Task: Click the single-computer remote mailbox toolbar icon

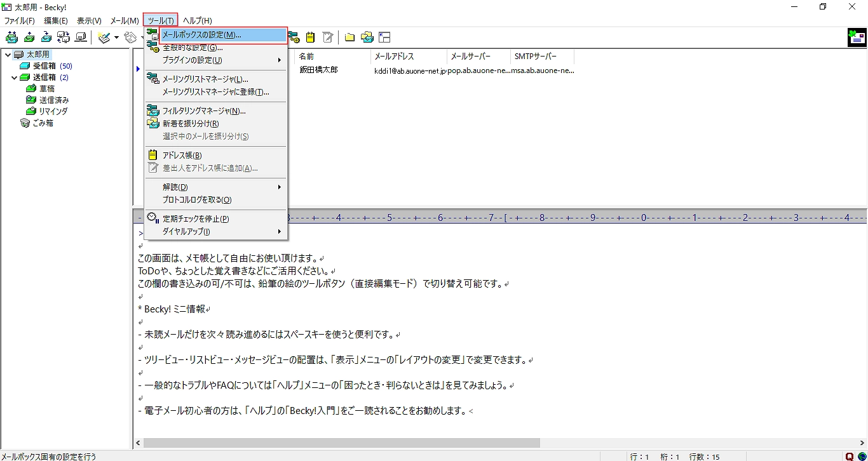Action: click(81, 37)
